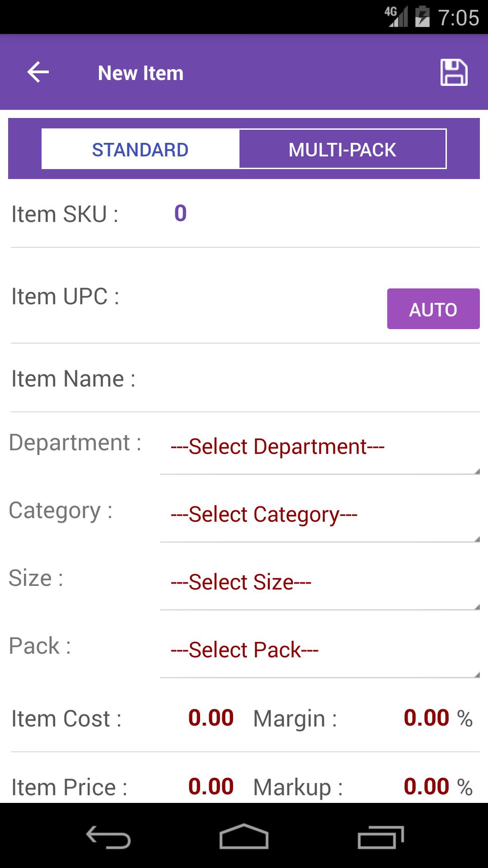Edit the Margin percentage value
This screenshot has height=868, width=488.
[426, 718]
